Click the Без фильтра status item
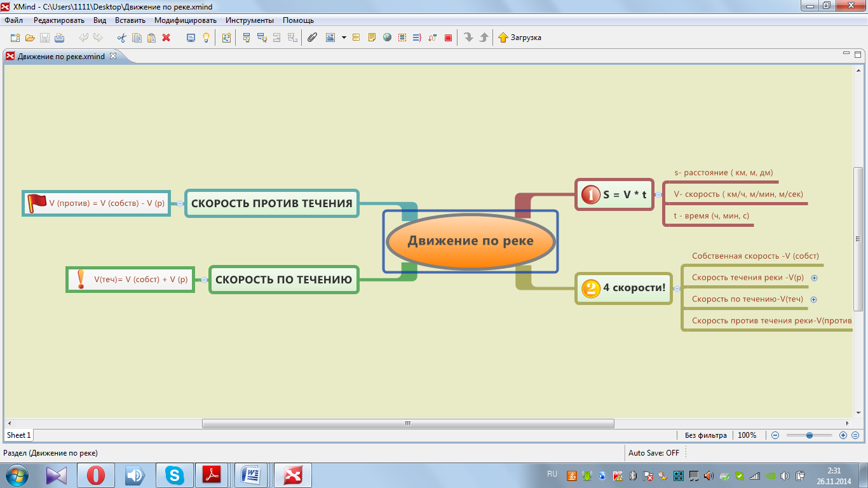The height and width of the screenshot is (488, 868). (705, 435)
